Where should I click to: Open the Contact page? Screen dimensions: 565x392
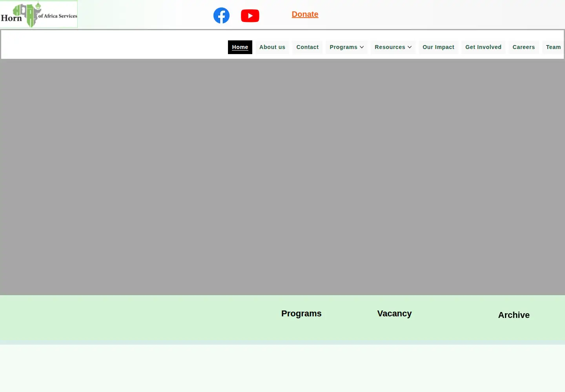click(x=308, y=47)
